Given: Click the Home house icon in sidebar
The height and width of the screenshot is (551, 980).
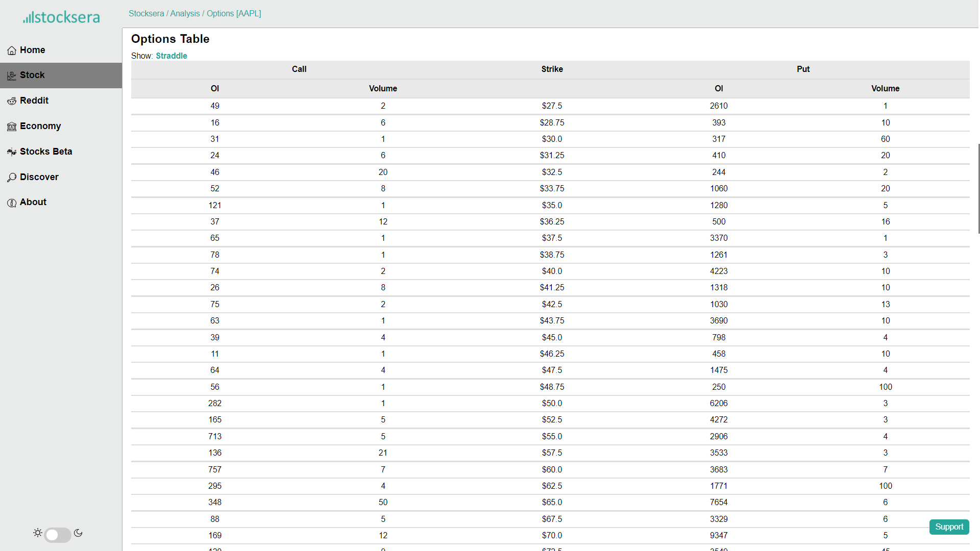Looking at the screenshot, I should coord(12,51).
